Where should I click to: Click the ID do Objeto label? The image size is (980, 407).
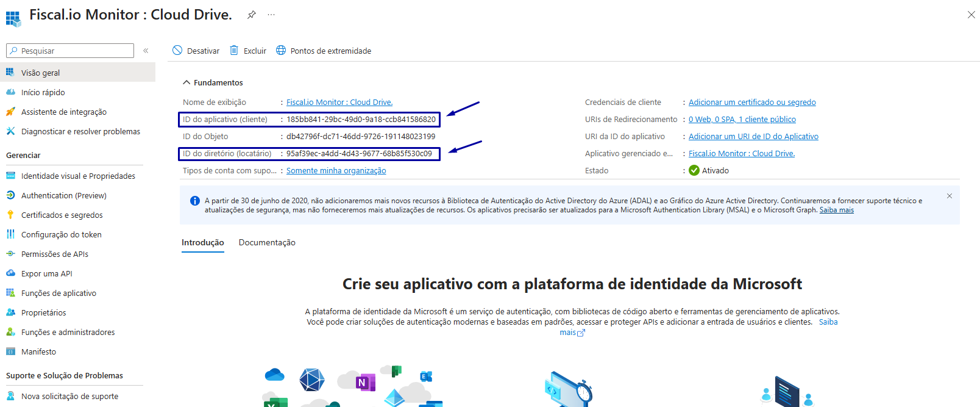click(x=205, y=137)
